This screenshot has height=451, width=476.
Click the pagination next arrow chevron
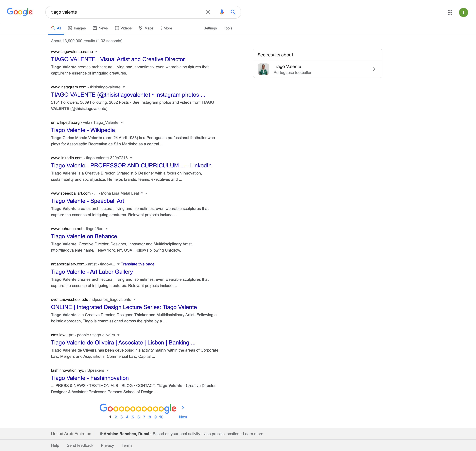[x=183, y=408]
